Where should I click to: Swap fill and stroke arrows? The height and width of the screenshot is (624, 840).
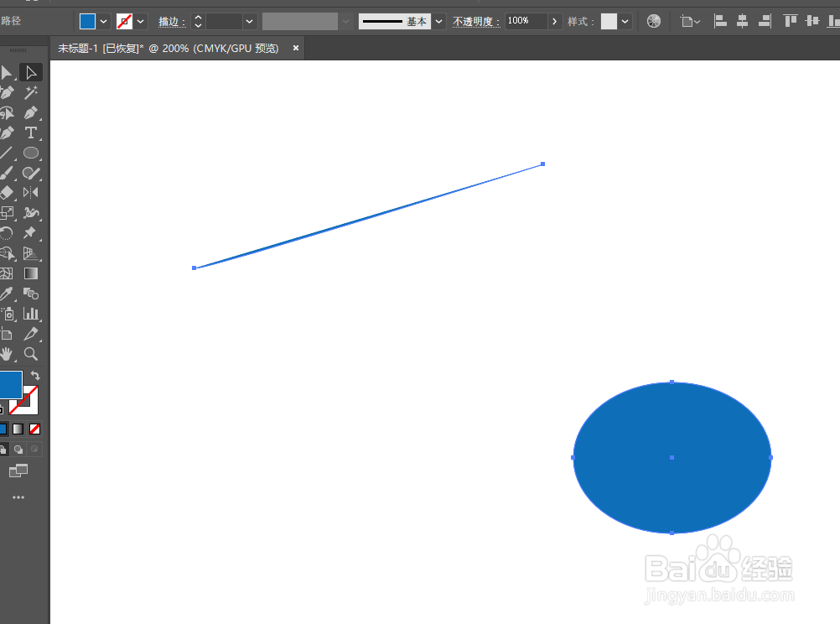point(35,375)
